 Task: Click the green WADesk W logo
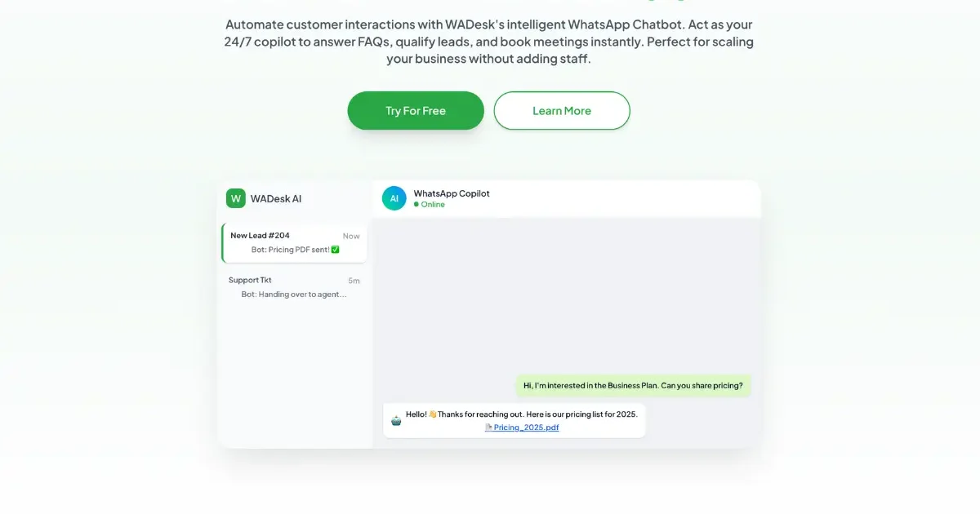pyautogui.click(x=236, y=198)
